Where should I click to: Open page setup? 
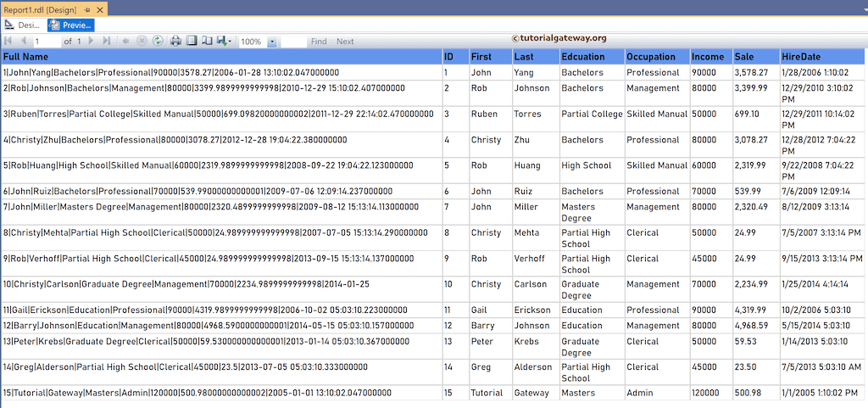(x=207, y=41)
